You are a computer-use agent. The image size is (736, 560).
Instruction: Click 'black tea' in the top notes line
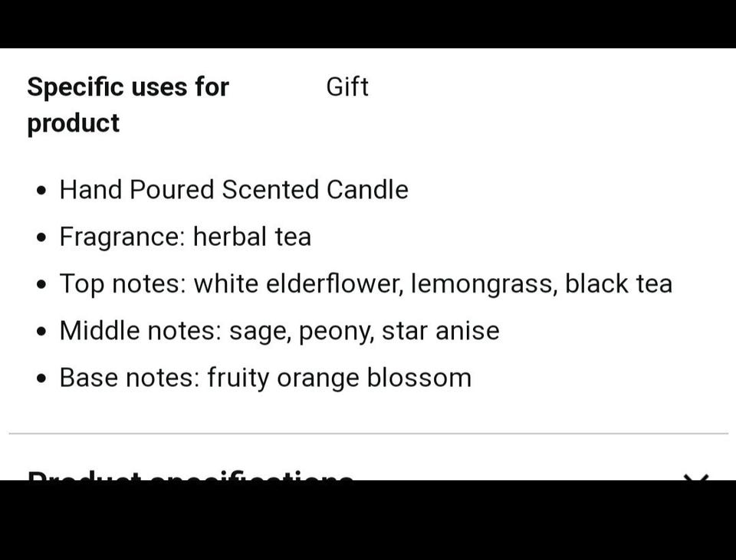coord(619,284)
